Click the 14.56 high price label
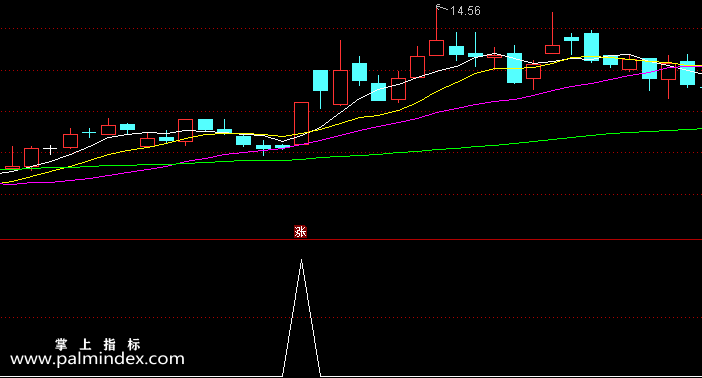Screen dimensions: 702x378 (x=465, y=11)
